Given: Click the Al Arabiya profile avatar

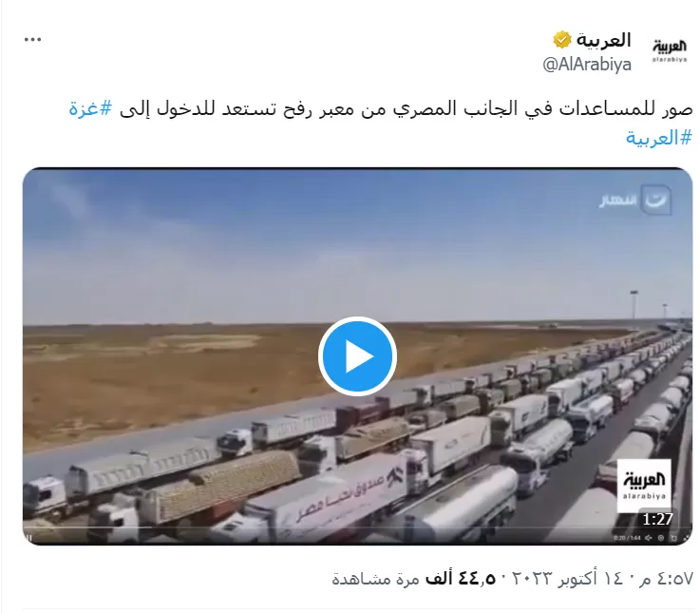Looking at the screenshot, I should [669, 50].
